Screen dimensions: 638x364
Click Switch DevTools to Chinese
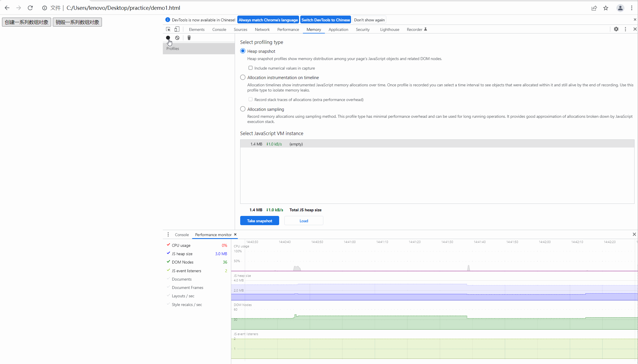(x=326, y=20)
